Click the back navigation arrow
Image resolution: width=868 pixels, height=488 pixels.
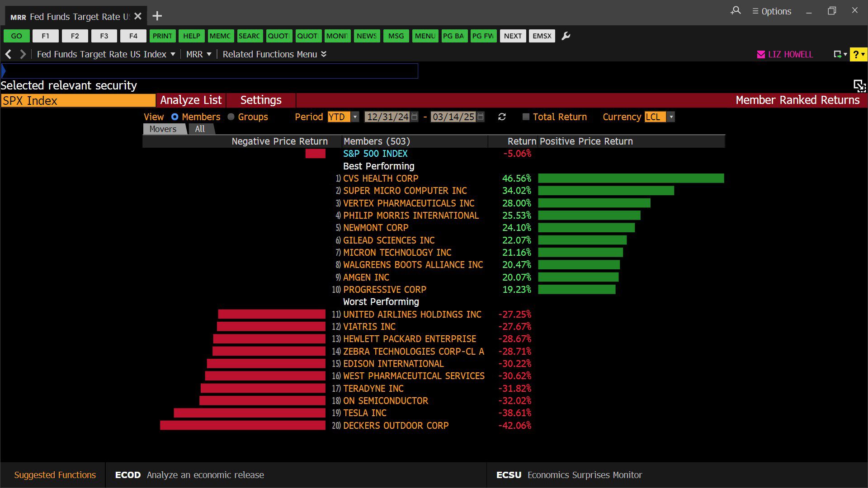[8, 54]
